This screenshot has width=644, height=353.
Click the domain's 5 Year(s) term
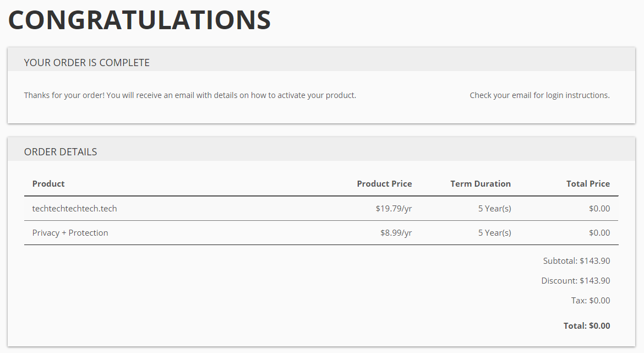click(x=494, y=209)
